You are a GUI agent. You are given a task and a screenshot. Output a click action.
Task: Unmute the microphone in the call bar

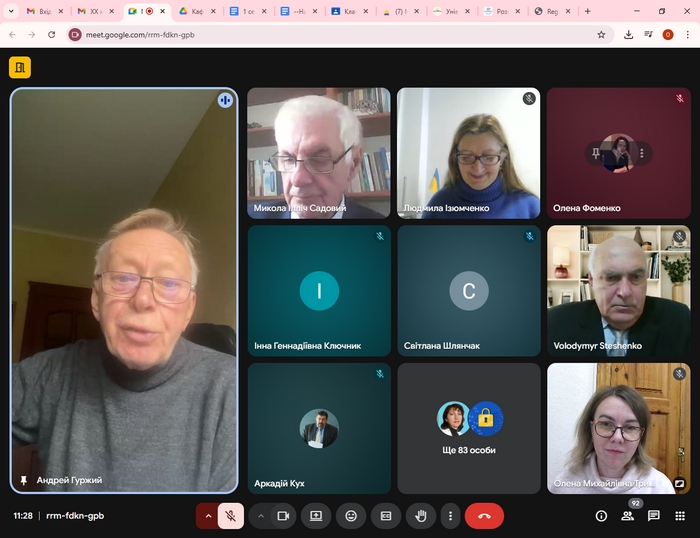click(231, 516)
